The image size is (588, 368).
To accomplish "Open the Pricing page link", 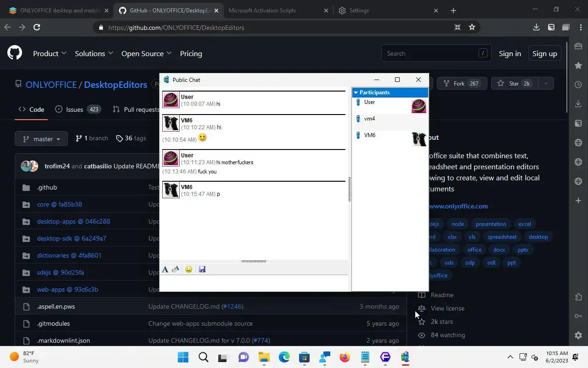I will point(191,53).
